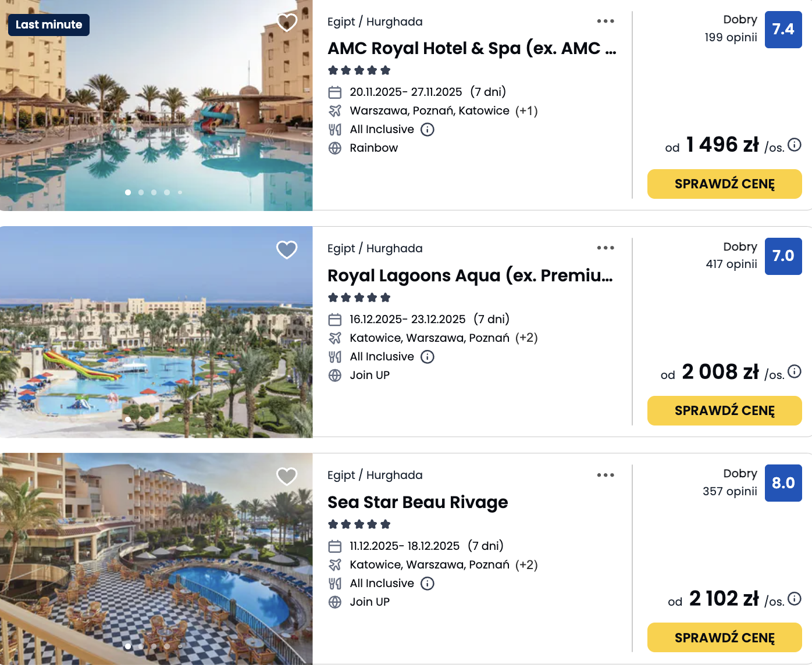Toggle heart on Royal Lagoons Aqua photo
Image resolution: width=812 pixels, height=665 pixels.
pyautogui.click(x=287, y=249)
